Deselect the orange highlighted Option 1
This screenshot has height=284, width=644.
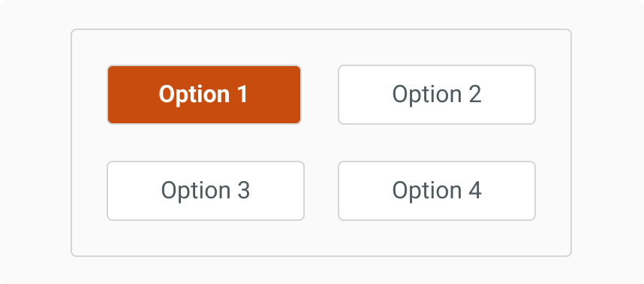point(204,95)
